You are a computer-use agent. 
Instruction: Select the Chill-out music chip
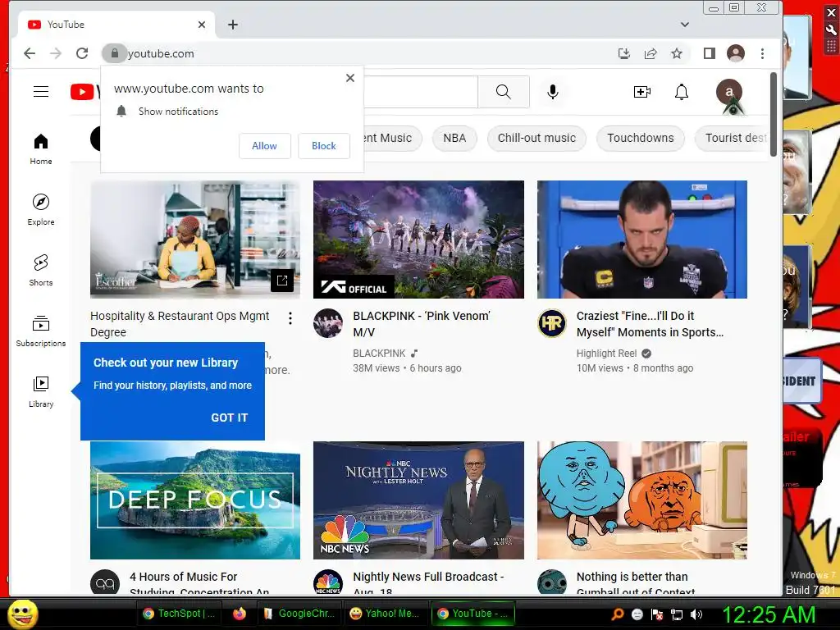(536, 138)
